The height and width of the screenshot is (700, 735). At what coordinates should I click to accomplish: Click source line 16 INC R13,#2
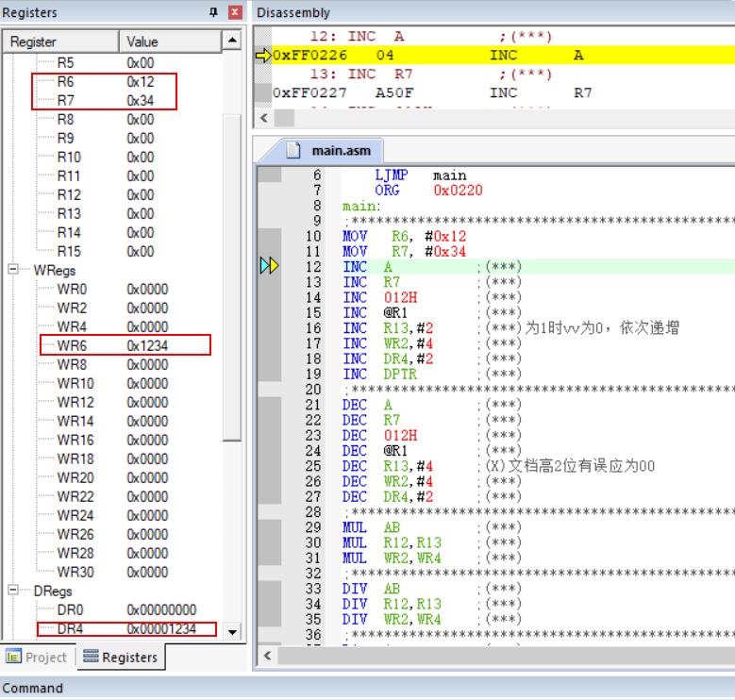coord(388,328)
